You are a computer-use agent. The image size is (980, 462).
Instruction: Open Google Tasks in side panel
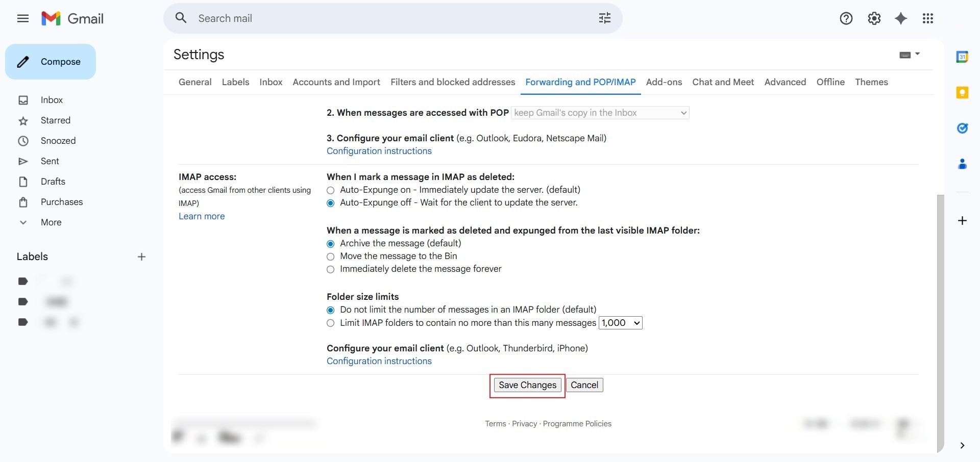962,128
